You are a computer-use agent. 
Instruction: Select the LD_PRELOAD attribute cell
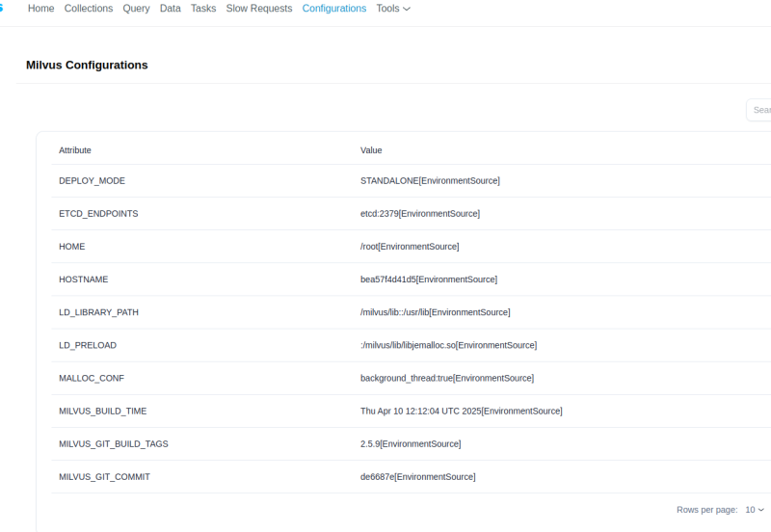click(x=88, y=346)
